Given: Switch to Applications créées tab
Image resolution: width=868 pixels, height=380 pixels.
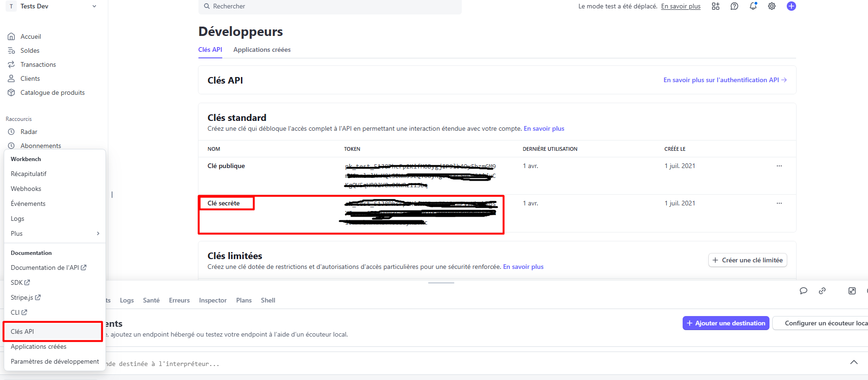Looking at the screenshot, I should pos(262,49).
